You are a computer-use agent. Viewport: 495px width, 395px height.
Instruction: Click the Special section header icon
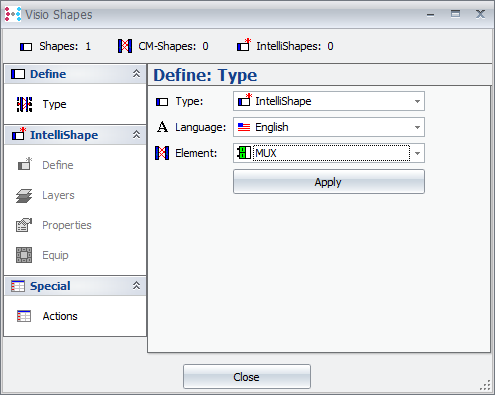tap(18, 286)
